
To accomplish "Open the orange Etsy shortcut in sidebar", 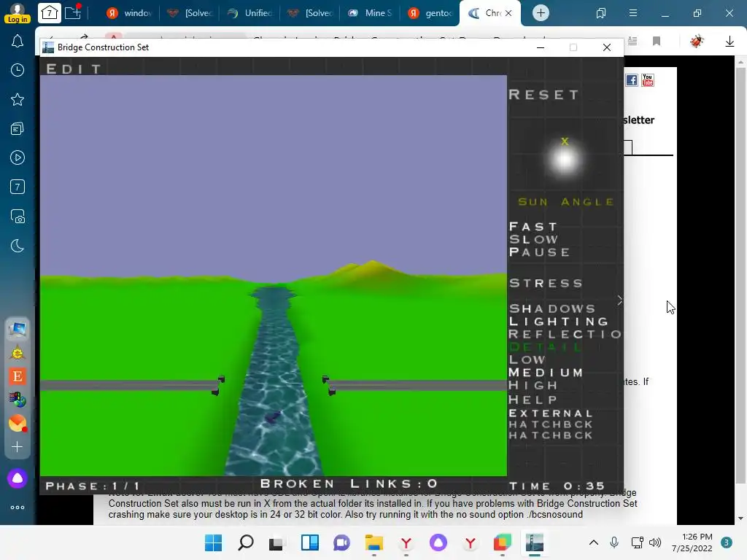I will (x=18, y=376).
